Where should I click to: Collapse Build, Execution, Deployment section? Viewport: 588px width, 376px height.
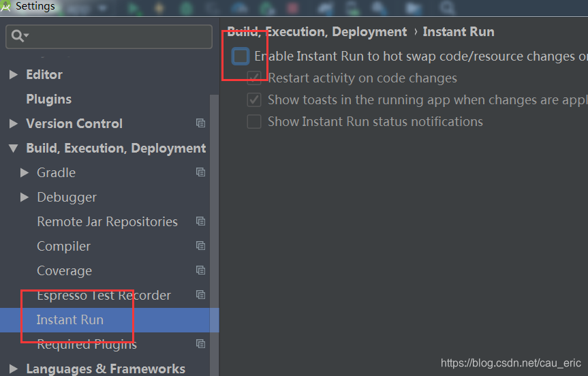14,148
